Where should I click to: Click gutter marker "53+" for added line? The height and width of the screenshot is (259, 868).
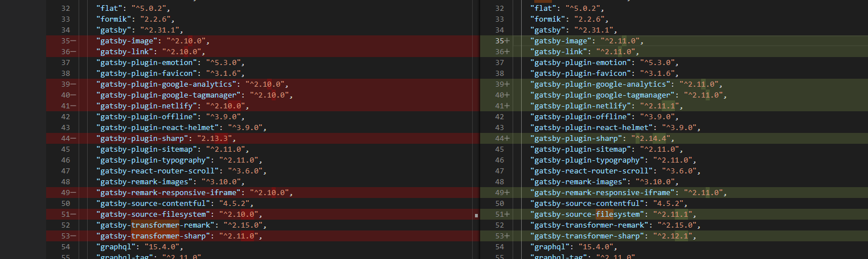502,236
